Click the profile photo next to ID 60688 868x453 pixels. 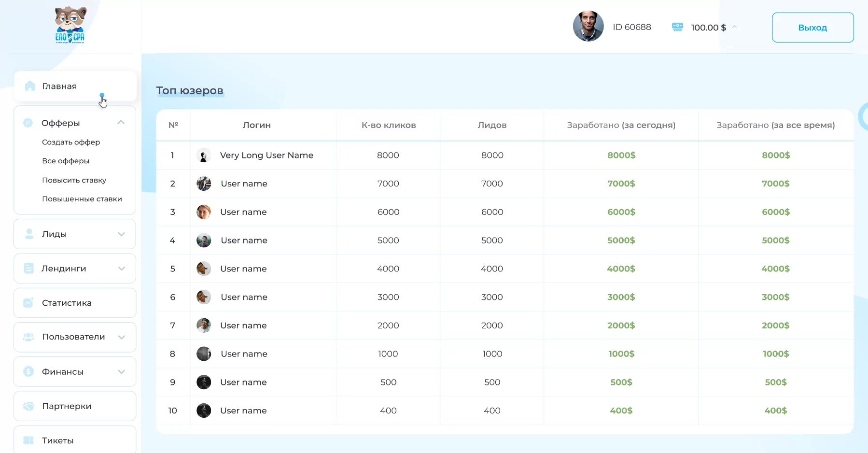[x=588, y=26]
